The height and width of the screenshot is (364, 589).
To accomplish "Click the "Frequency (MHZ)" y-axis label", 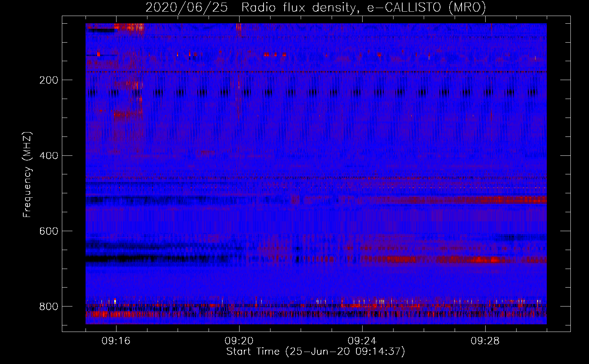I will [x=27, y=175].
